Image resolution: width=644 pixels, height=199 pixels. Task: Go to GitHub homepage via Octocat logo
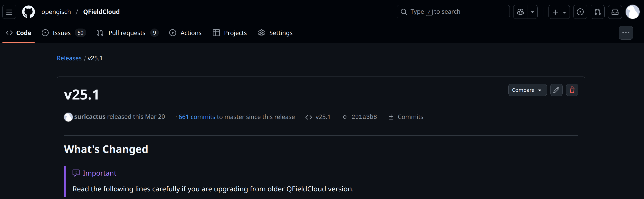click(x=29, y=12)
